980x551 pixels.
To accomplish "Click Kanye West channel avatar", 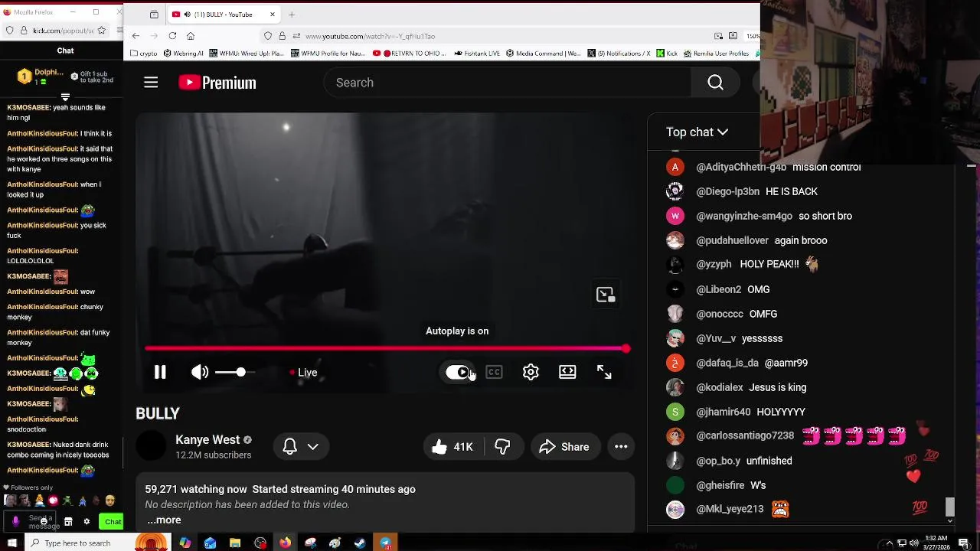I will 151,446.
